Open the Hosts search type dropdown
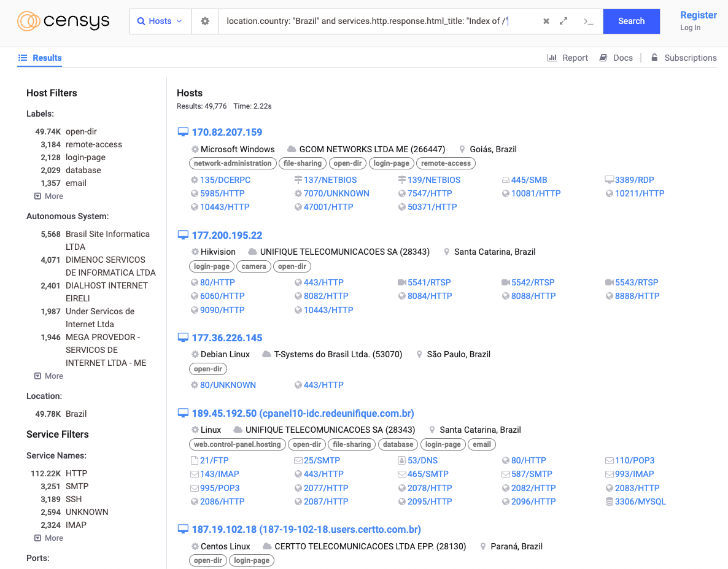 tap(160, 21)
